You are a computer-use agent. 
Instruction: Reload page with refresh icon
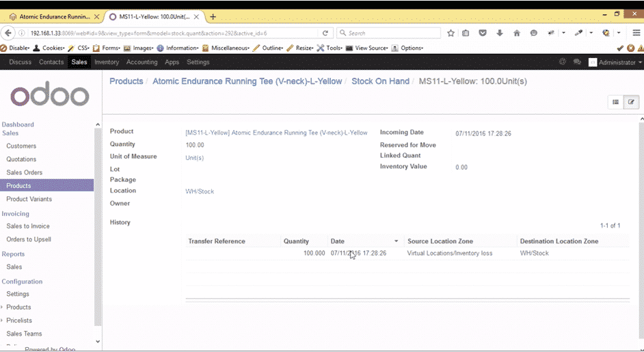click(325, 33)
